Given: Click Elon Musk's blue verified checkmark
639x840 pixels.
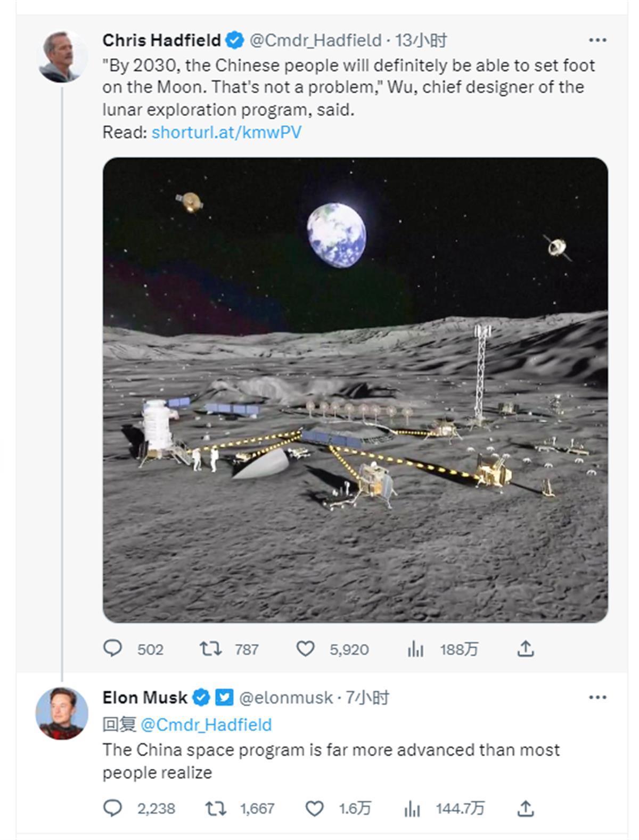Looking at the screenshot, I should click(201, 697).
